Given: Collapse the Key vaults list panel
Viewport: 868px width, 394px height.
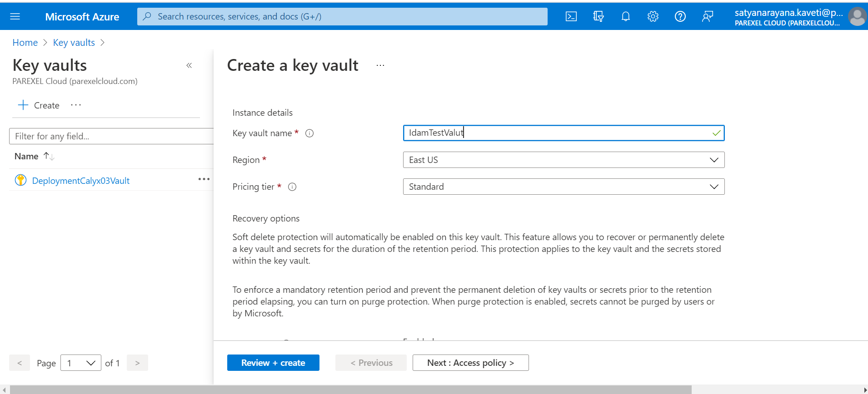Looking at the screenshot, I should 189,65.
